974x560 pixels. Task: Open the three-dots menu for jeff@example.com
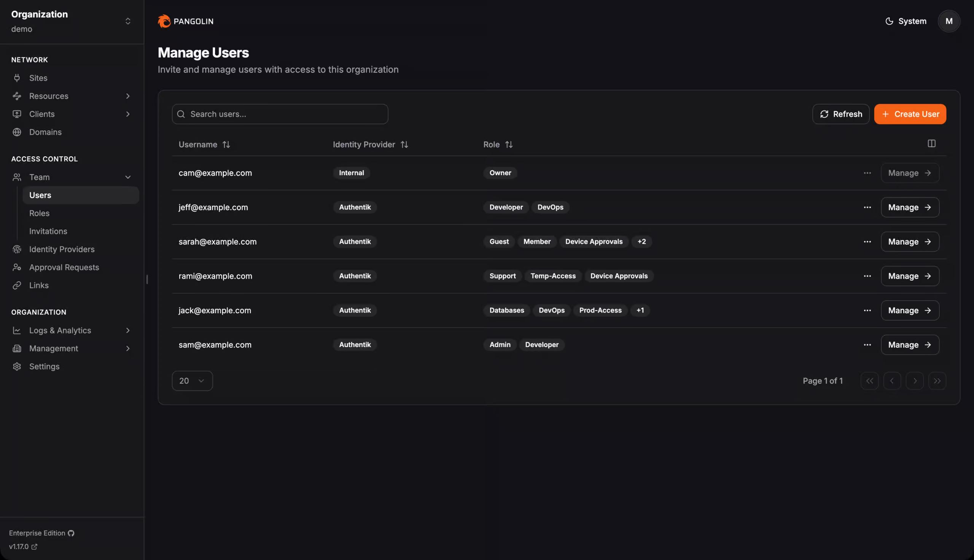click(867, 207)
